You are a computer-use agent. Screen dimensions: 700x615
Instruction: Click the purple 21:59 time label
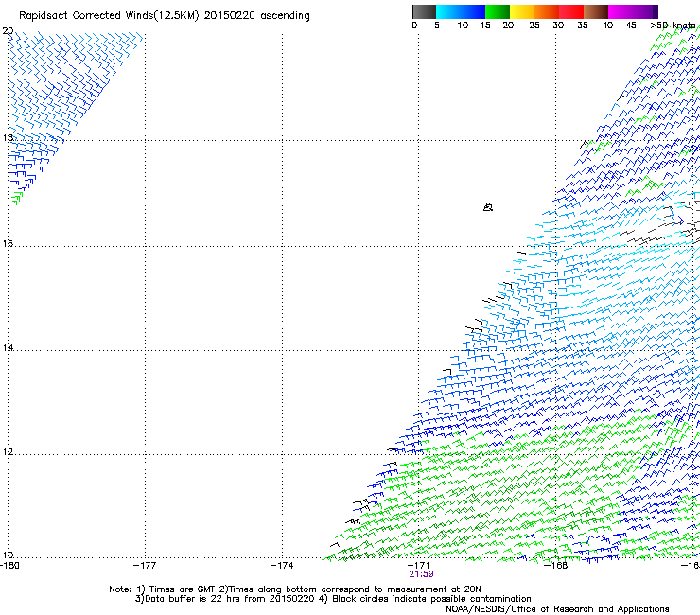click(x=421, y=574)
